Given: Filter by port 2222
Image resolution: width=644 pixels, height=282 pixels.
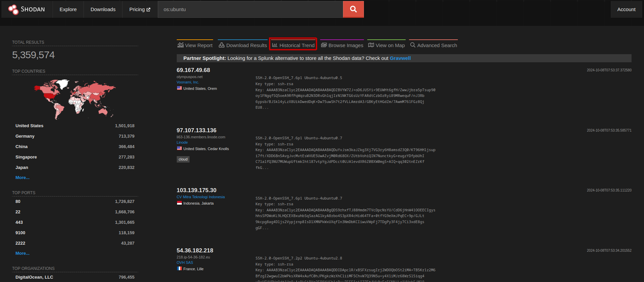Looking at the screenshot, I should click(20, 243).
